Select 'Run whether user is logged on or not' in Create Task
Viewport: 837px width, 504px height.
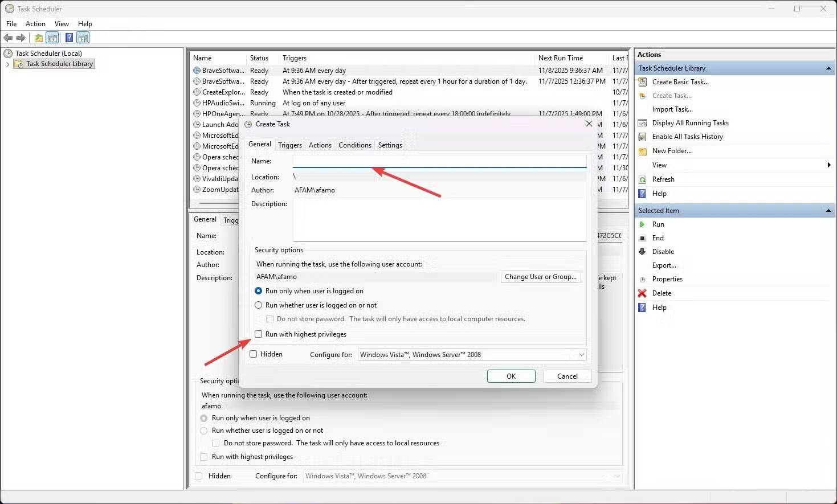point(259,305)
